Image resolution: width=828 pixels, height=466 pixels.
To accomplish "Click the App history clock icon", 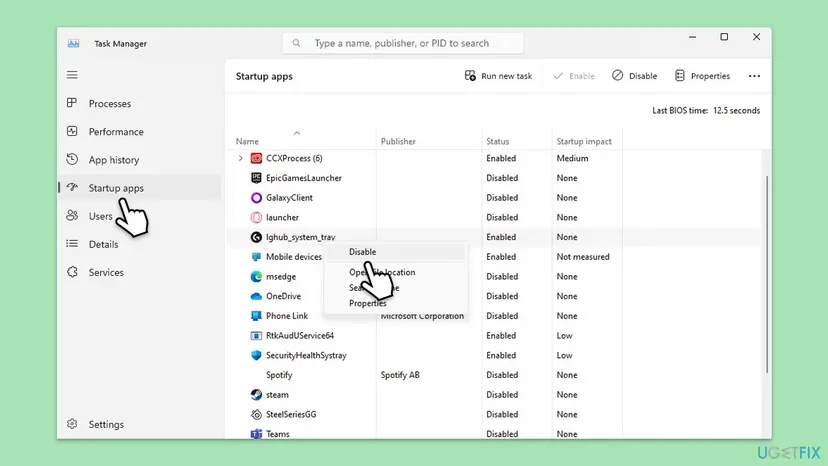I will click(72, 159).
